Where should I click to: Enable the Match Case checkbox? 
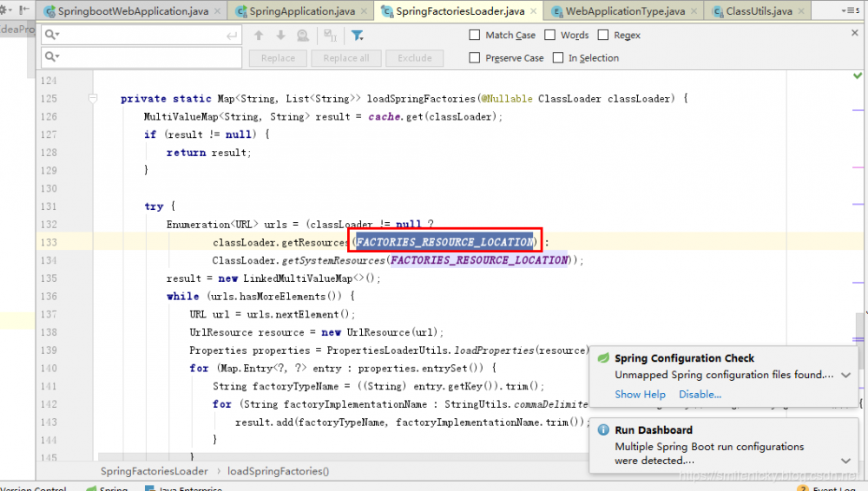point(475,36)
